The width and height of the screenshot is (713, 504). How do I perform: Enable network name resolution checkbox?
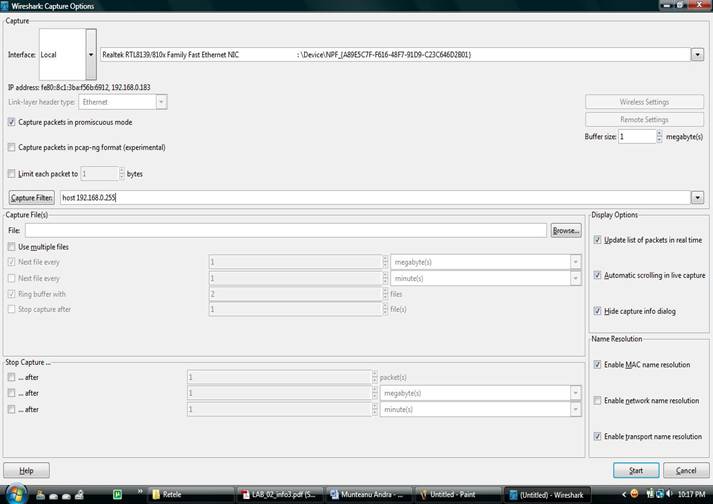point(597,400)
